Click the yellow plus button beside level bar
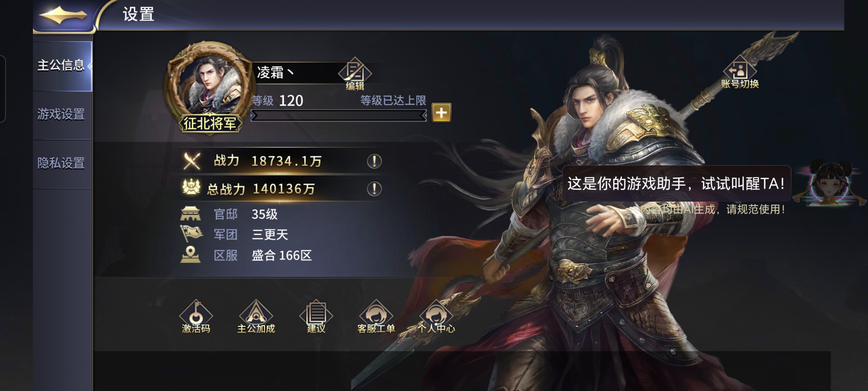Image resolution: width=868 pixels, height=391 pixels. (441, 113)
